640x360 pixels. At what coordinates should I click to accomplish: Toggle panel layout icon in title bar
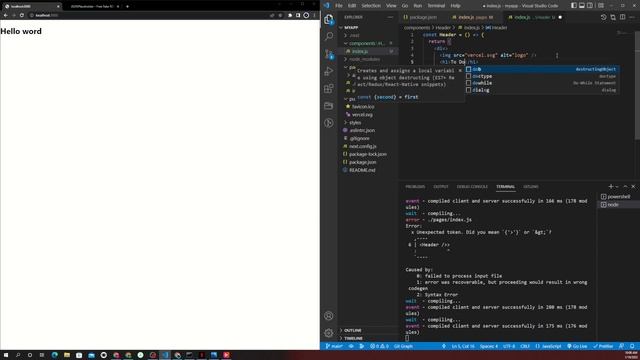582,6
